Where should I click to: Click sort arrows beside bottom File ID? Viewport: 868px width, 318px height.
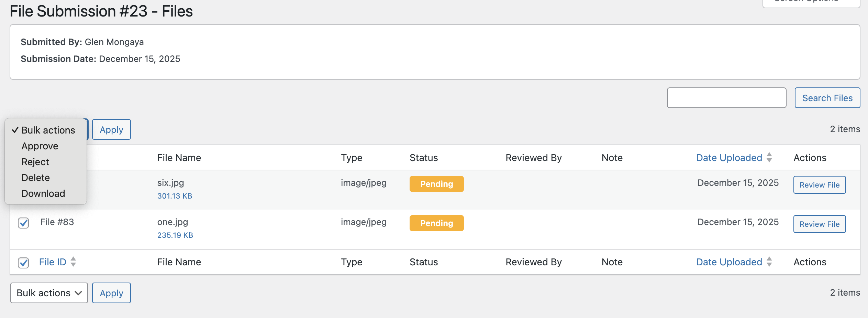pos(73,262)
